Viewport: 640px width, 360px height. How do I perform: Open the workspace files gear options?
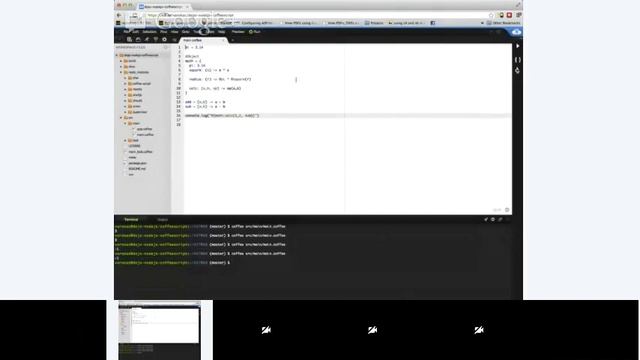166,47
